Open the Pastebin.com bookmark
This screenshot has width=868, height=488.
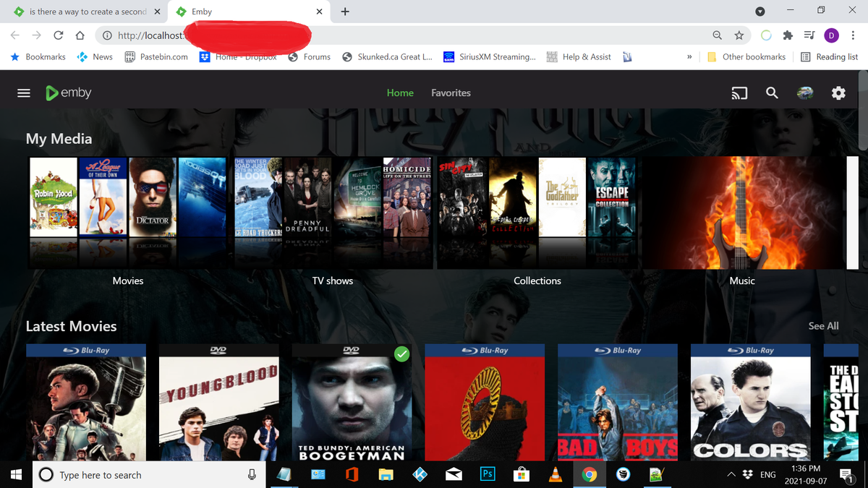[x=156, y=57]
